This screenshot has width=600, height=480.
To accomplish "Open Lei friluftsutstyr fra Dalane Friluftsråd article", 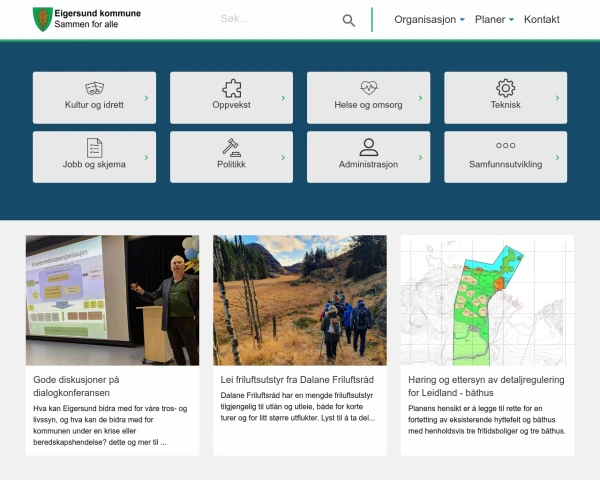I will tap(296, 380).
